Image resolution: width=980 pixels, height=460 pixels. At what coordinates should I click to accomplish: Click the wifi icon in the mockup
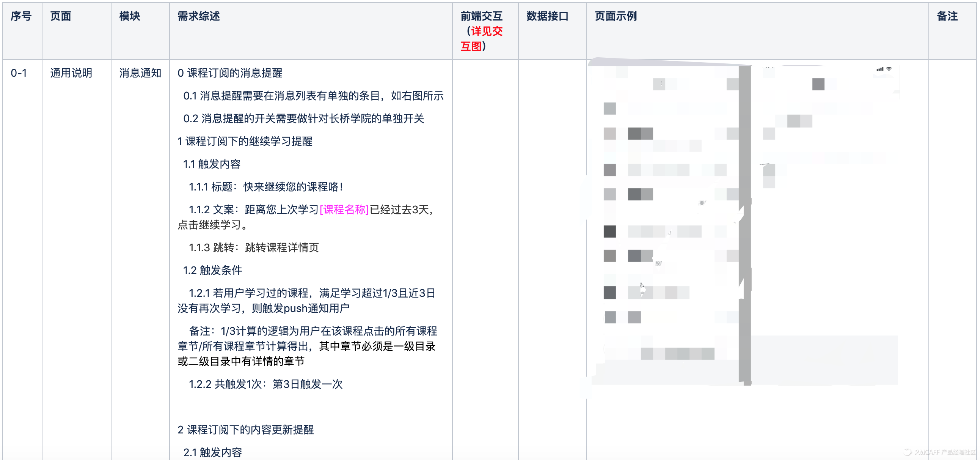coord(889,69)
